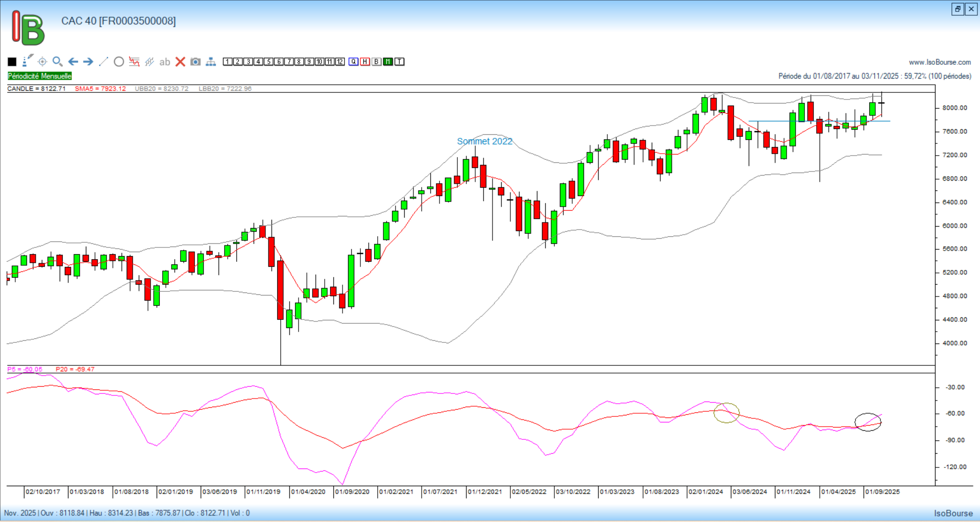The width and height of the screenshot is (980, 522).
Task: Select the 'ab' text annotation tool
Action: tap(164, 62)
